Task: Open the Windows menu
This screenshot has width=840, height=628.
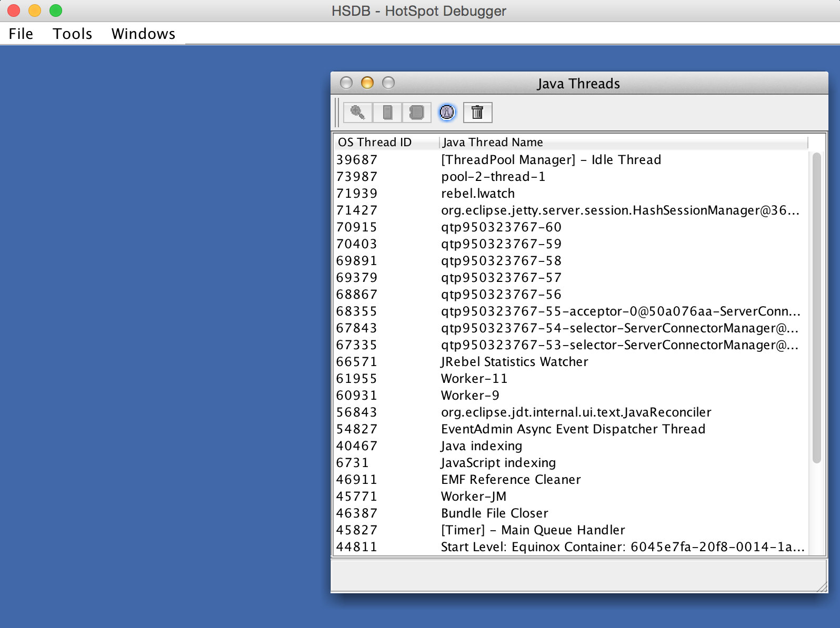Action: [143, 34]
